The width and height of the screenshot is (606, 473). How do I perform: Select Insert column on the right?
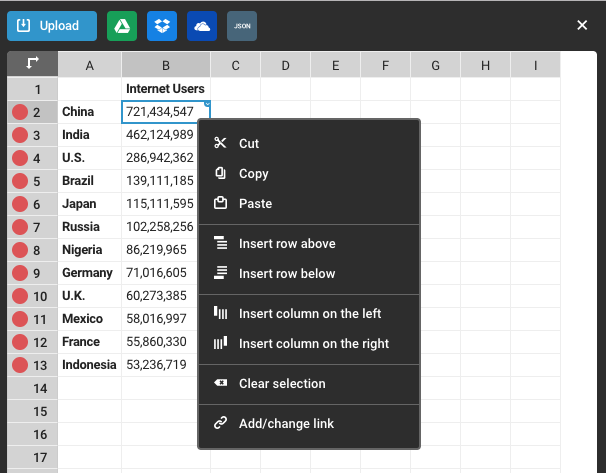click(309, 343)
